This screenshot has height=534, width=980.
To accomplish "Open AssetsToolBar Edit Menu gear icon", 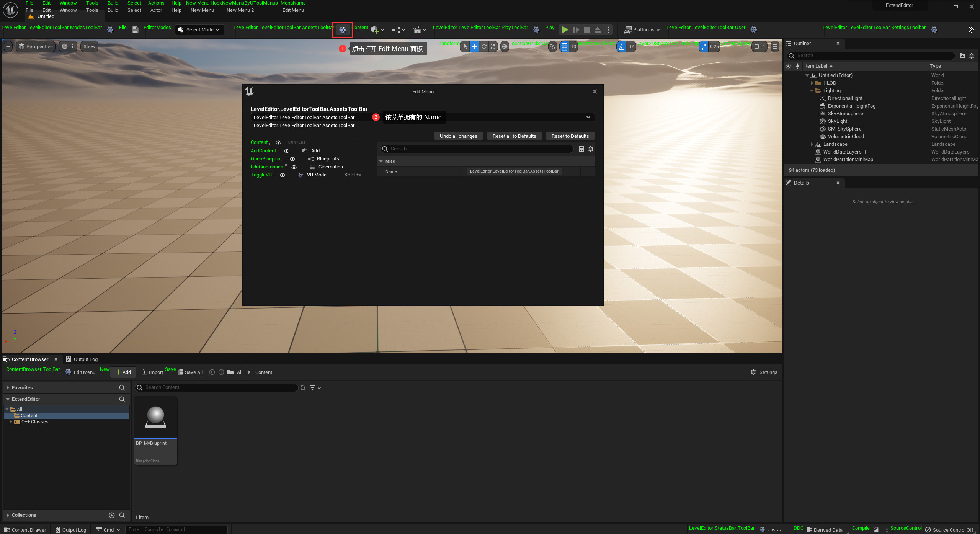I will [x=342, y=29].
